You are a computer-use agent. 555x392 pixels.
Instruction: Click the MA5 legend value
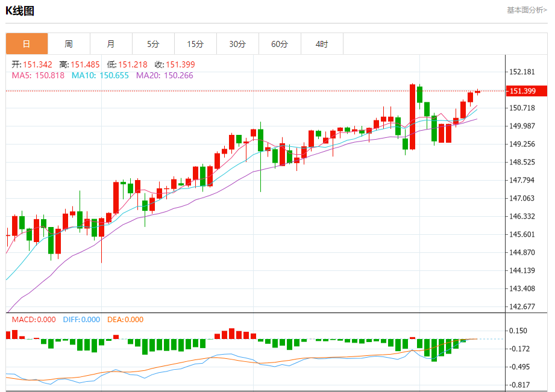pos(38,75)
